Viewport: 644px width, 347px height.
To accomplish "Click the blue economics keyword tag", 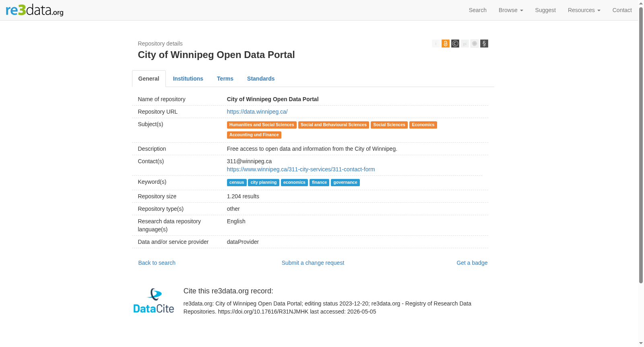I will pos(294,183).
